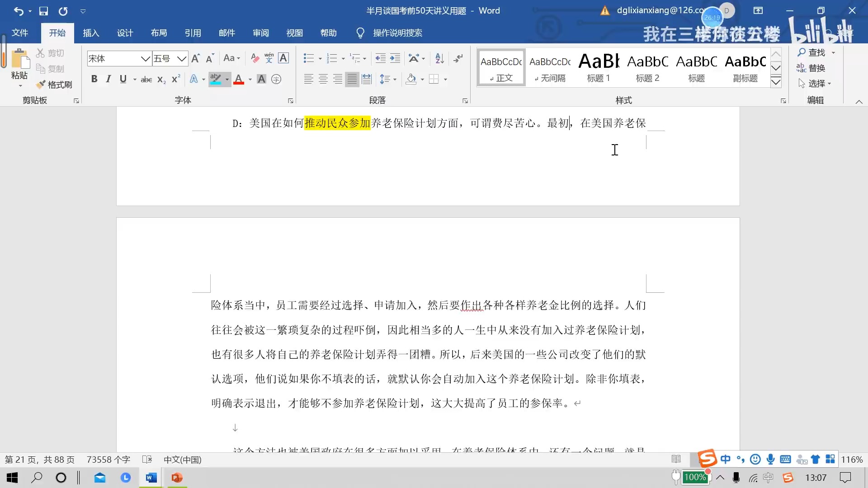Expand the styles gallery more arrow
The image size is (868, 488).
point(776,82)
